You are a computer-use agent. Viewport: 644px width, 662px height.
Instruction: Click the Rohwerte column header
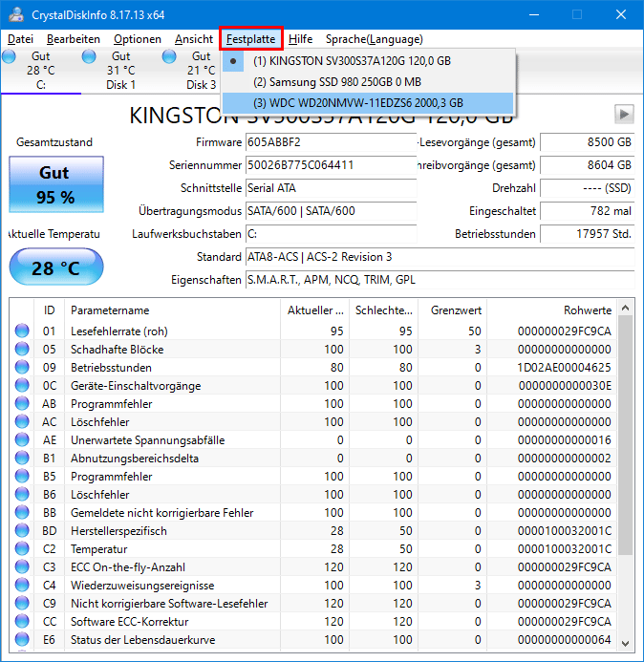click(x=551, y=310)
